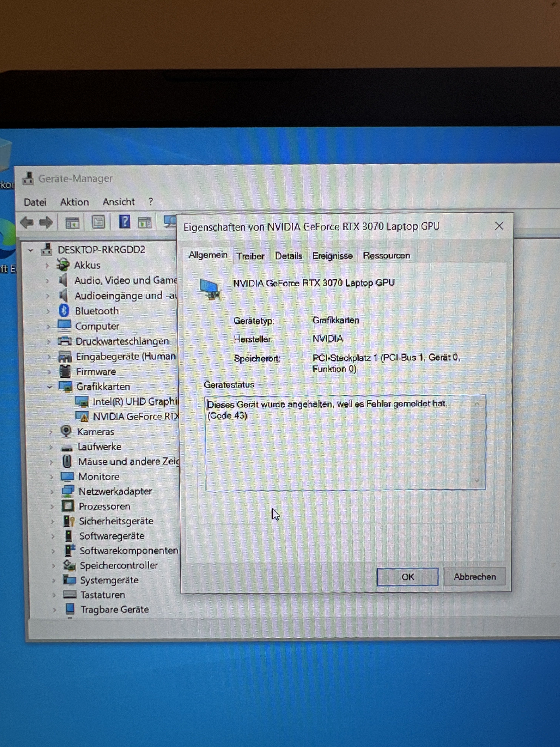Click the back arrow toolbar icon

click(x=27, y=222)
